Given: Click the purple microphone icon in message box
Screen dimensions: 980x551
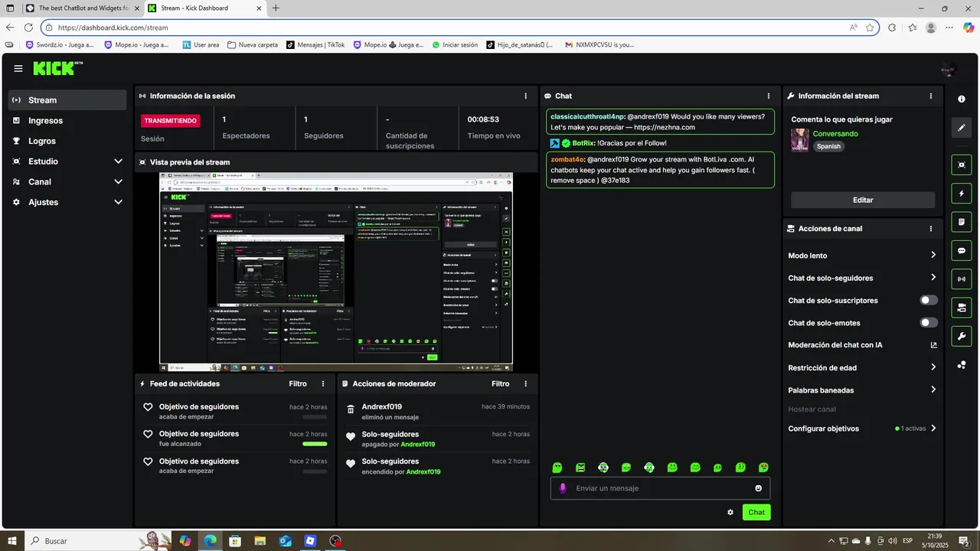Looking at the screenshot, I should 563,488.
